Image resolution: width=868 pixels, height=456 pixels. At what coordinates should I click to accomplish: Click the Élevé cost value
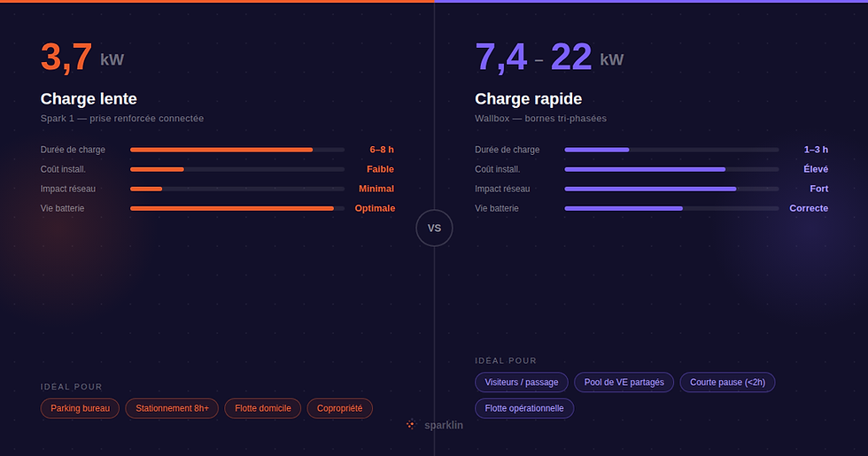(816, 169)
